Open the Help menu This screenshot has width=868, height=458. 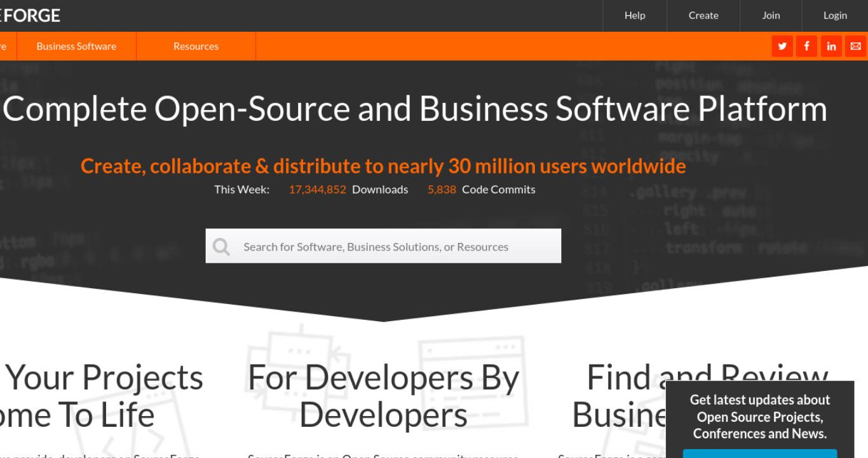[635, 15]
